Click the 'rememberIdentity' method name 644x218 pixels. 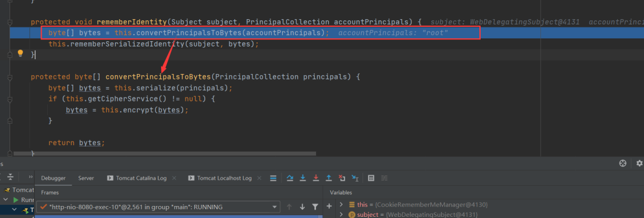(x=132, y=22)
